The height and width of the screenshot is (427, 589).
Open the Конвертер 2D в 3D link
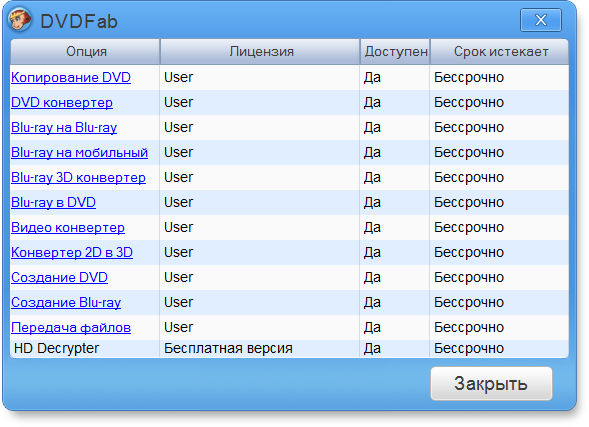(72, 252)
